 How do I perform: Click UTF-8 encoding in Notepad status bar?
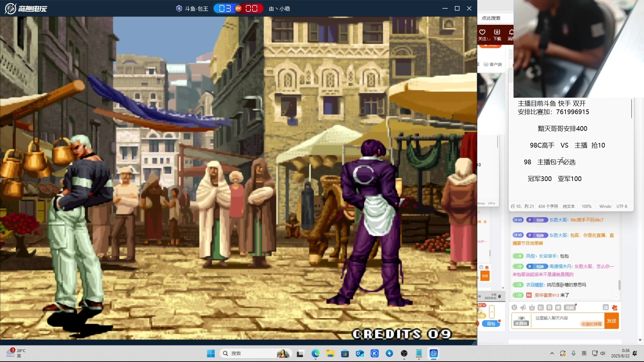tap(622, 206)
